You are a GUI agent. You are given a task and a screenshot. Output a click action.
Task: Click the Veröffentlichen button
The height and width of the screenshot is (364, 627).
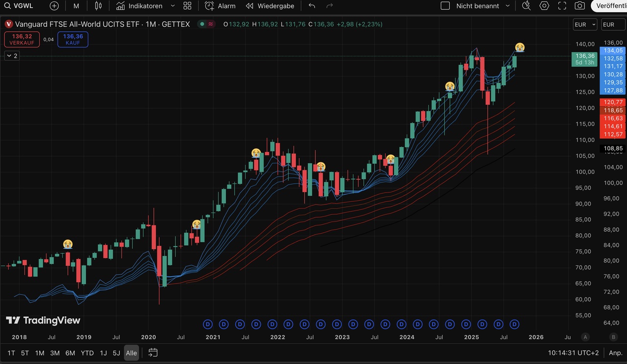click(609, 6)
